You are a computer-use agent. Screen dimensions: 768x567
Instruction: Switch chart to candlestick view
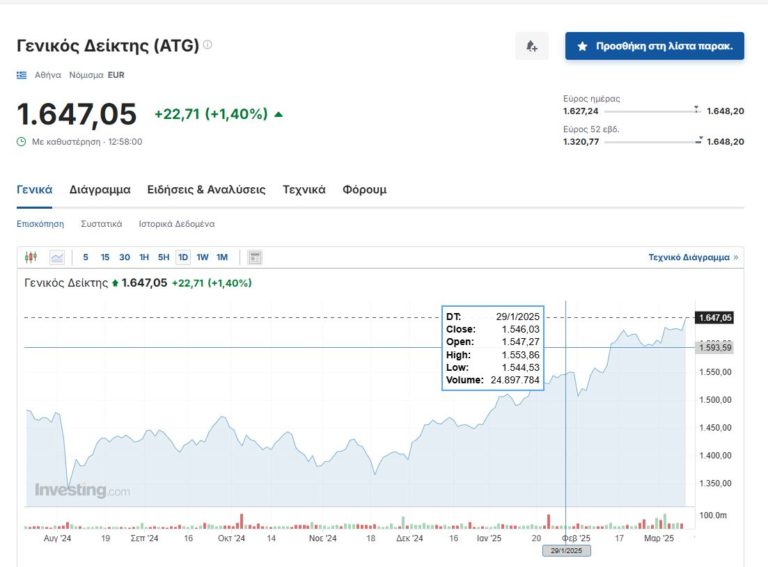click(x=31, y=257)
